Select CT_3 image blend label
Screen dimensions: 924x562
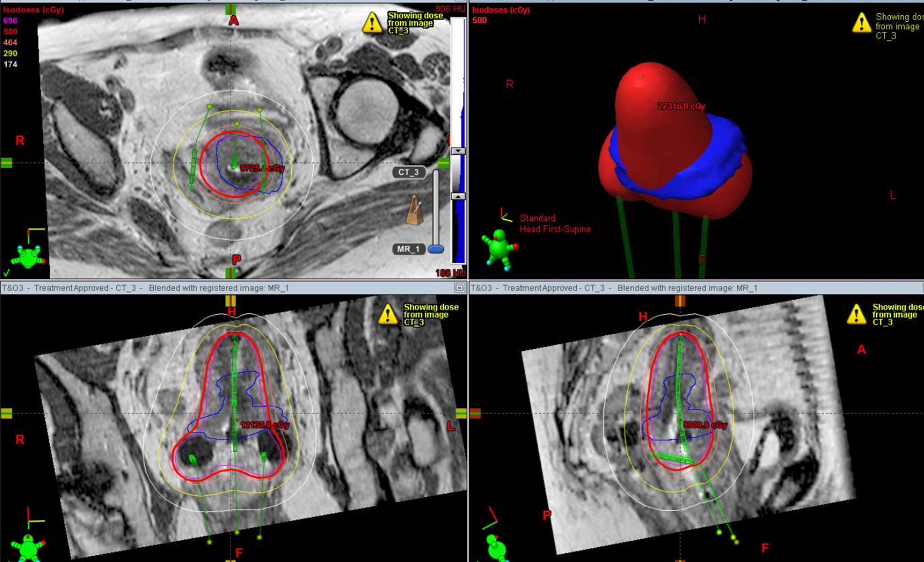pyautogui.click(x=408, y=172)
